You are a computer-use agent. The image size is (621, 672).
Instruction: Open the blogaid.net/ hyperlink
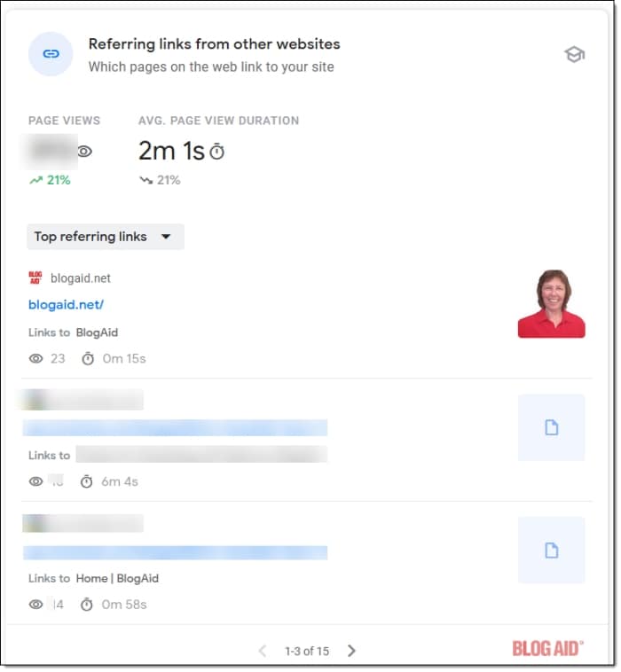[x=66, y=304]
